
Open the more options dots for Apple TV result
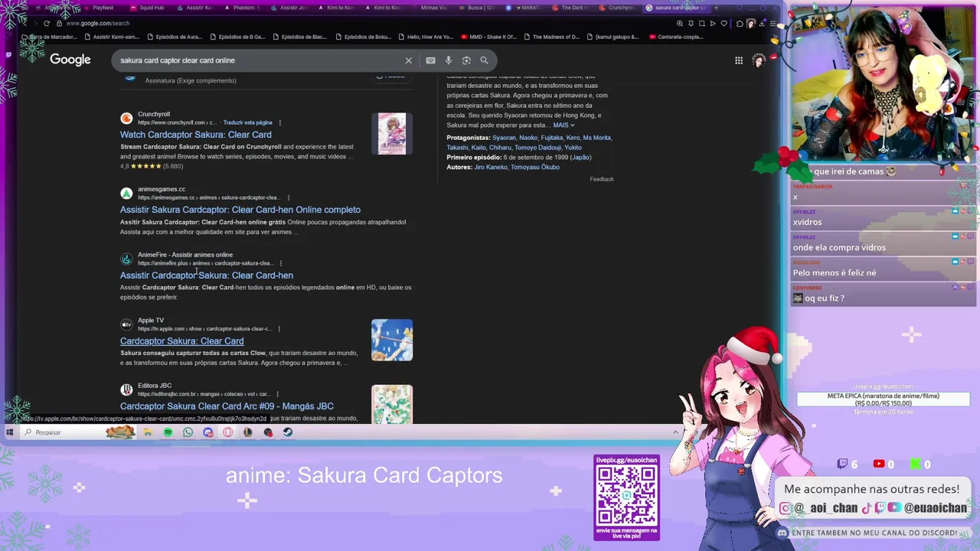[279, 329]
